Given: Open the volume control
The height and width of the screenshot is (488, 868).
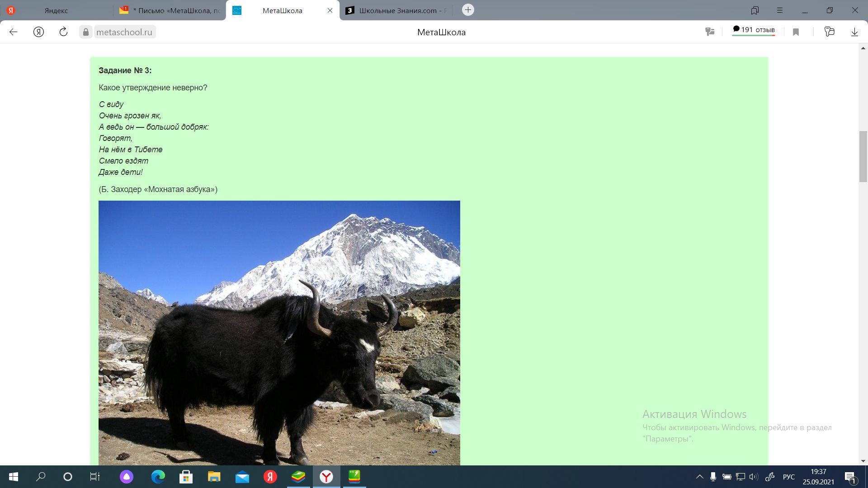Looking at the screenshot, I should 754,477.
